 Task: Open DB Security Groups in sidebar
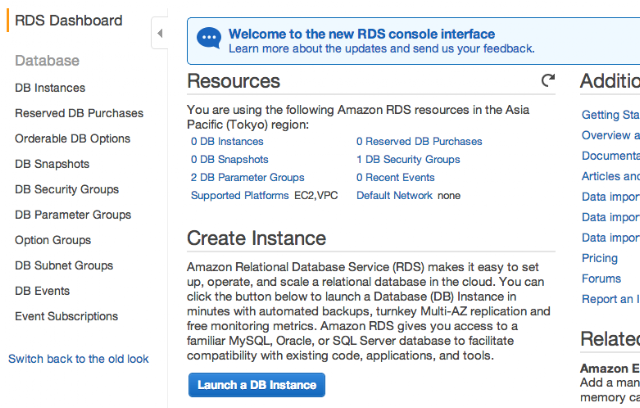tap(67, 189)
